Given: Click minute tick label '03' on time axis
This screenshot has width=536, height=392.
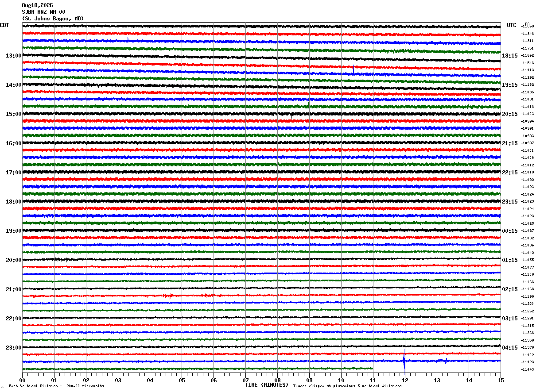Looking at the screenshot, I should click(x=118, y=380).
